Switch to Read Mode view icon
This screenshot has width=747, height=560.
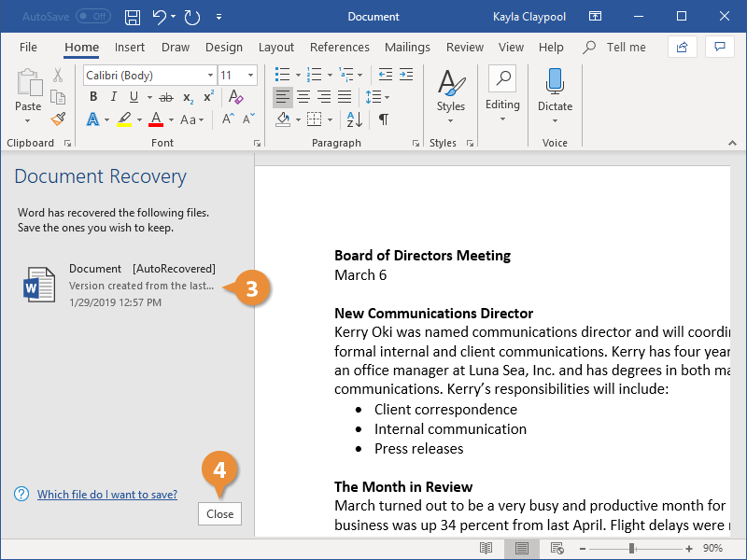(x=486, y=548)
